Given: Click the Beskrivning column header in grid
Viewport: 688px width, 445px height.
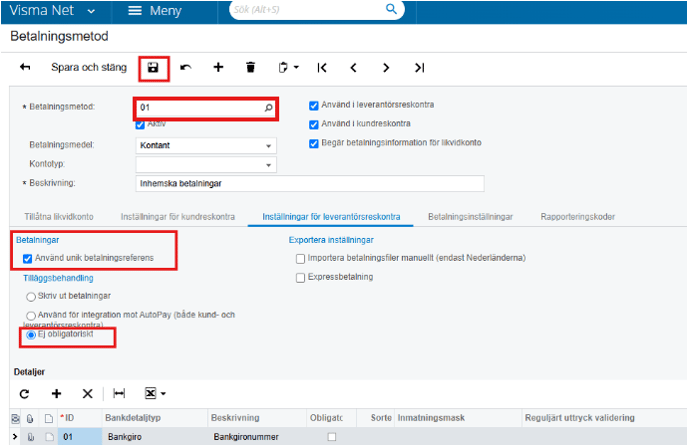Looking at the screenshot, I should (257, 418).
